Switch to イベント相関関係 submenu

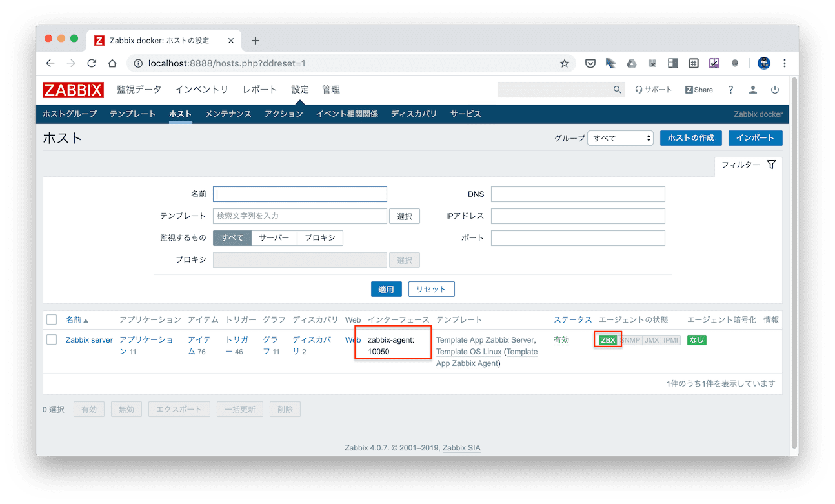tap(347, 114)
